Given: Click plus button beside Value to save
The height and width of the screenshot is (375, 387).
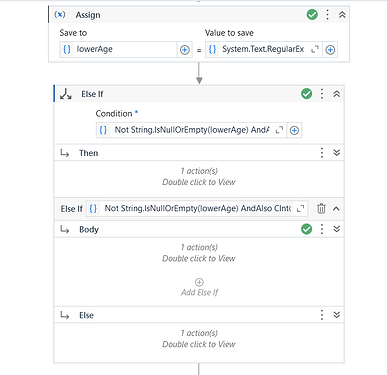Looking at the screenshot, I should pos(330,50).
